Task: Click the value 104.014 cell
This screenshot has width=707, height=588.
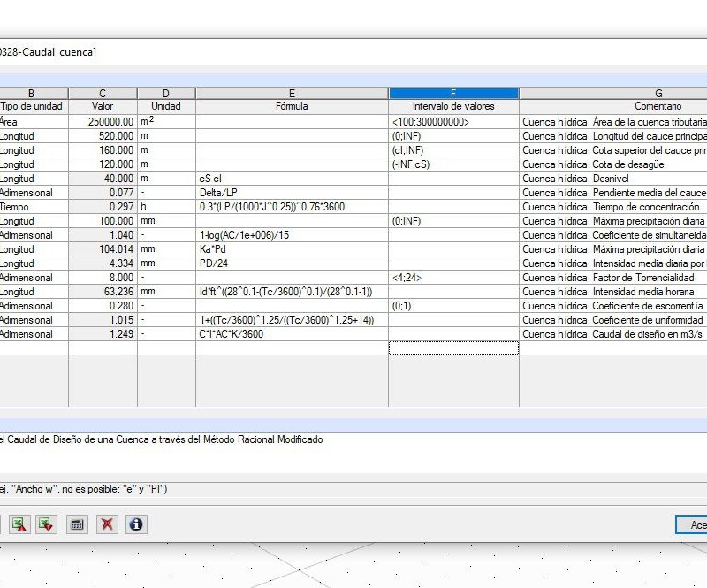Action: [103, 249]
